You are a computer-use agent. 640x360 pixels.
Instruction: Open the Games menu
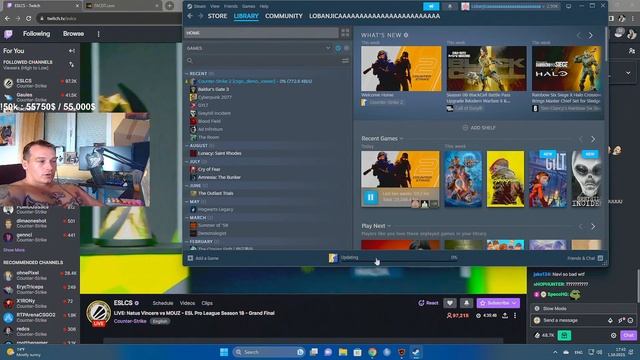pyautogui.click(x=248, y=6)
